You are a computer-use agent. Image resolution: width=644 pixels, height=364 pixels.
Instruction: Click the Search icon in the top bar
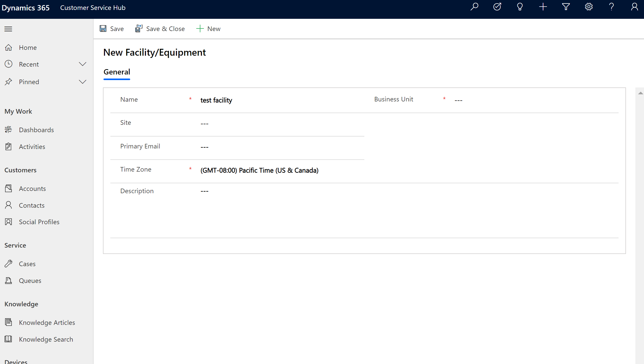click(x=475, y=7)
